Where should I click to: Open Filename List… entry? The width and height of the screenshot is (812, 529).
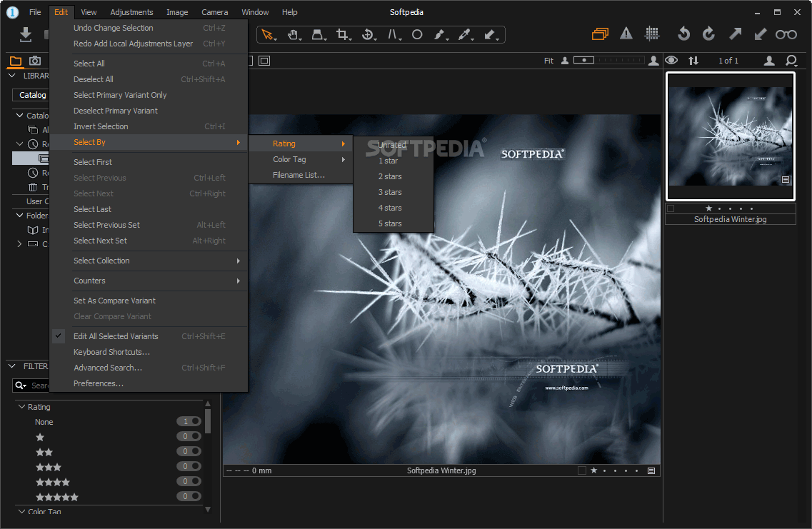coord(301,175)
